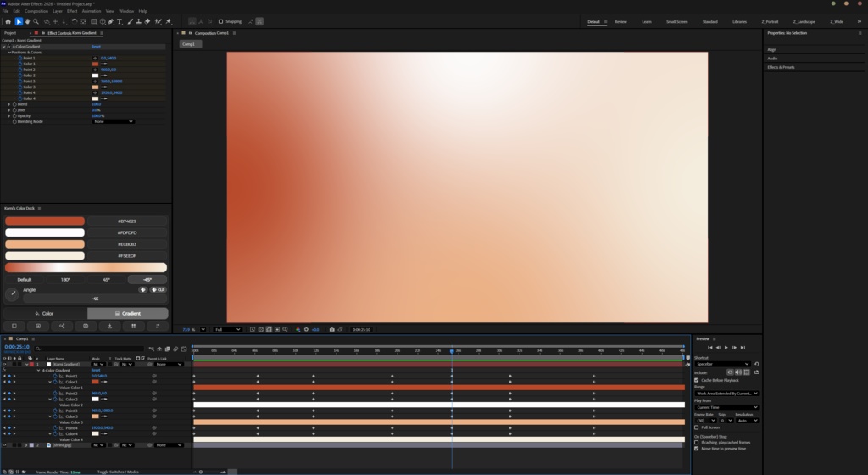
Task: Select the Puppet Pin tool
Action: (169, 21)
